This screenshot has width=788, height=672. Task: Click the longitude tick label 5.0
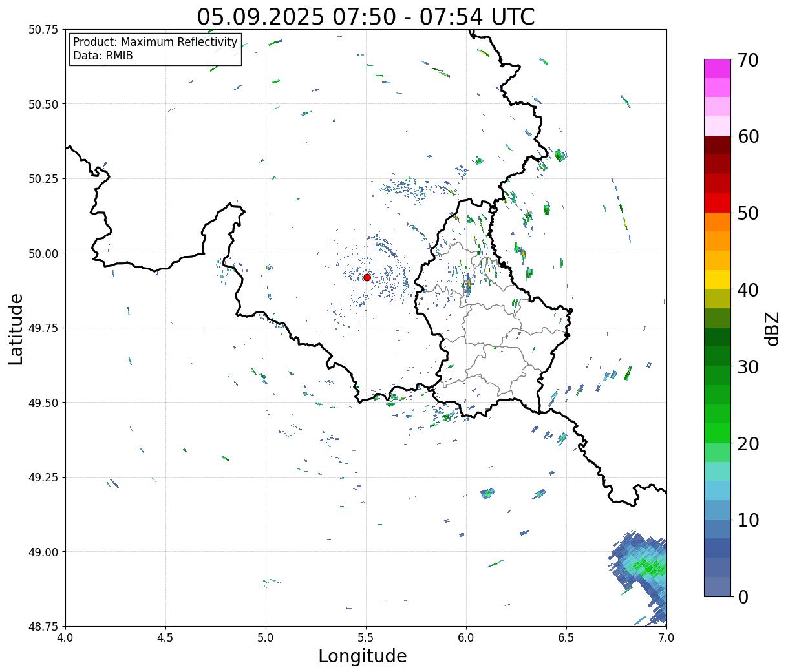tap(266, 638)
